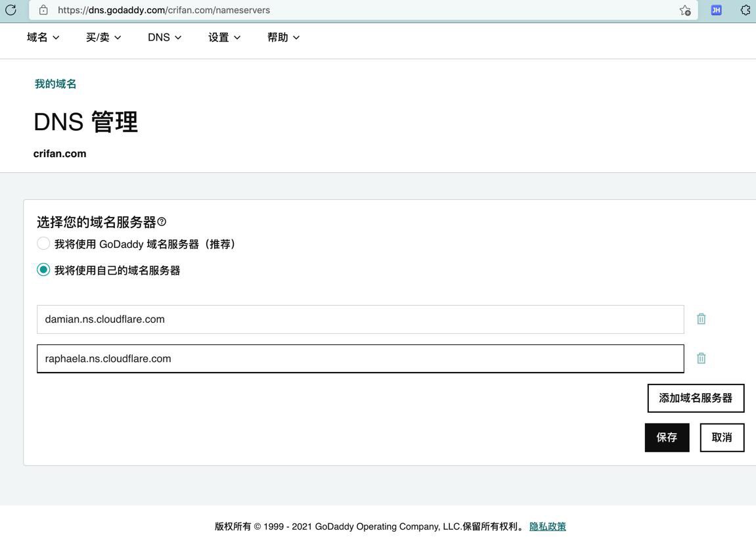Delete the damian.ns.cloudflare.com nameserver

tap(701, 319)
